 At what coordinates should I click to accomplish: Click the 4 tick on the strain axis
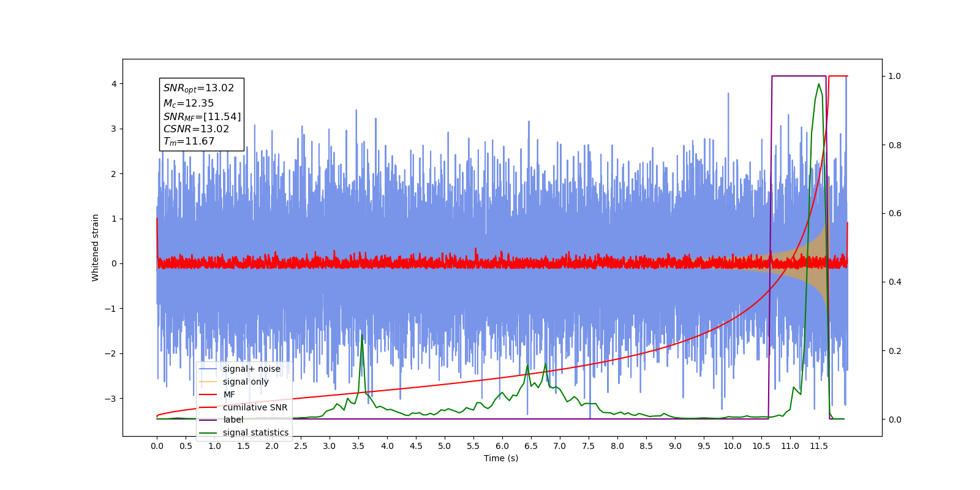pyautogui.click(x=114, y=84)
